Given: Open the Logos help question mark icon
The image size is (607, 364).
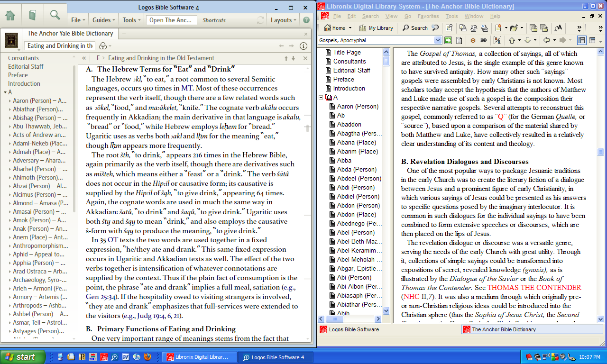Looking at the screenshot, I should pos(306,20).
